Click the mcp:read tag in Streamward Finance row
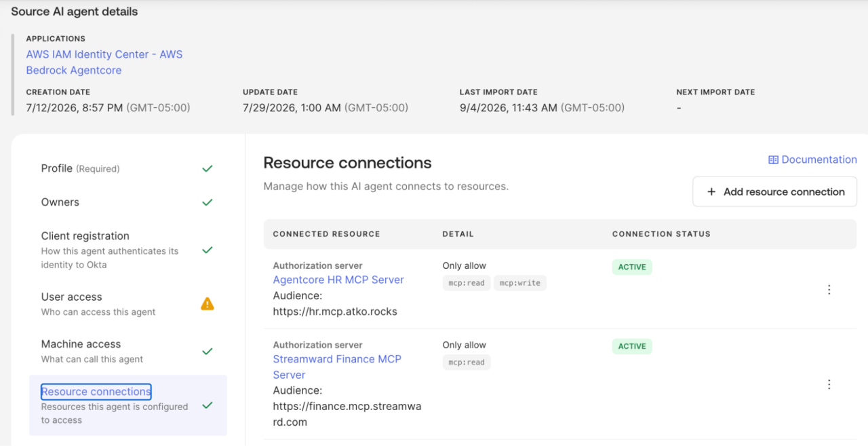 click(x=467, y=363)
